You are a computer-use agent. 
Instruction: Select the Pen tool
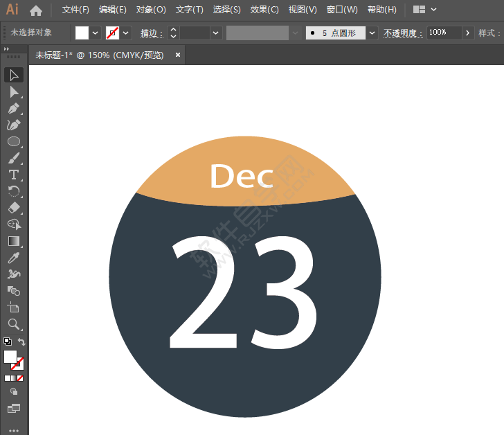click(x=14, y=108)
